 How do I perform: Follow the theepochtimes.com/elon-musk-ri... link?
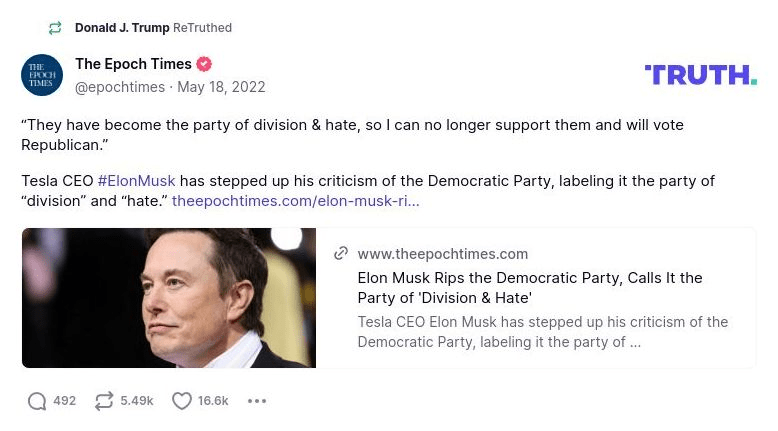pos(295,201)
